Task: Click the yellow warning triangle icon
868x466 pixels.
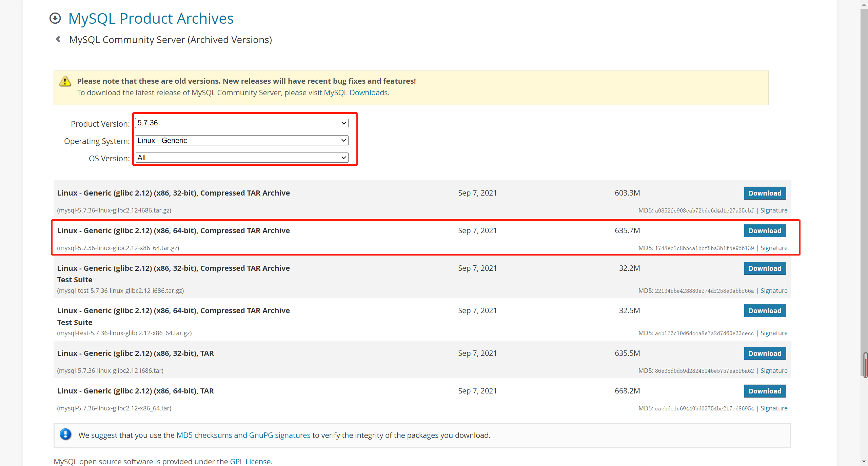Action: (65, 81)
